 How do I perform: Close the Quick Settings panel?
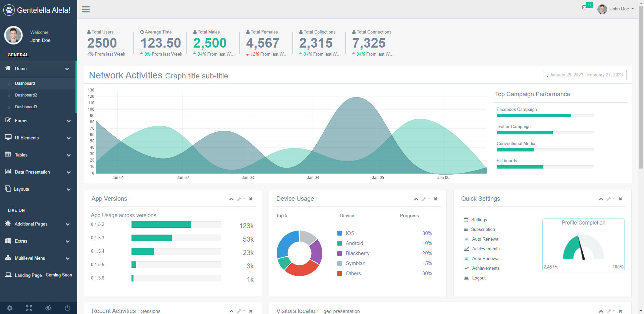click(x=620, y=199)
